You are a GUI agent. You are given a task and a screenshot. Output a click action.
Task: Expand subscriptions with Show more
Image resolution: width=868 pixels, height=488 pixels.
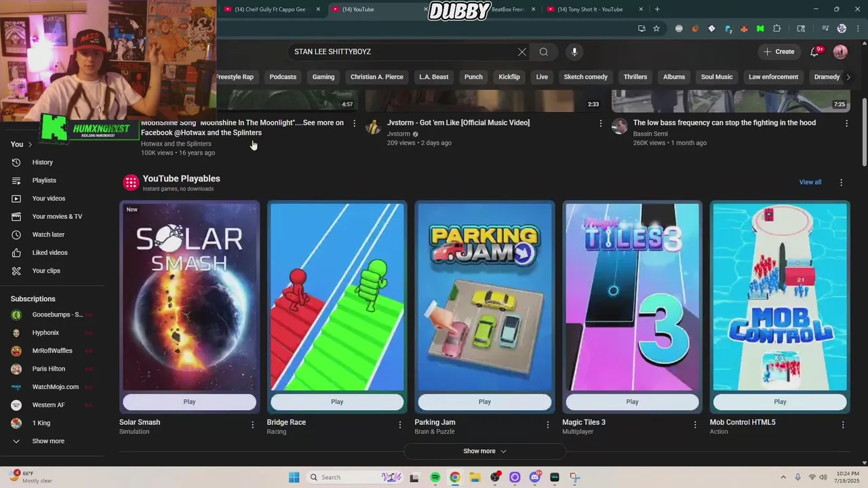pyautogui.click(x=48, y=441)
